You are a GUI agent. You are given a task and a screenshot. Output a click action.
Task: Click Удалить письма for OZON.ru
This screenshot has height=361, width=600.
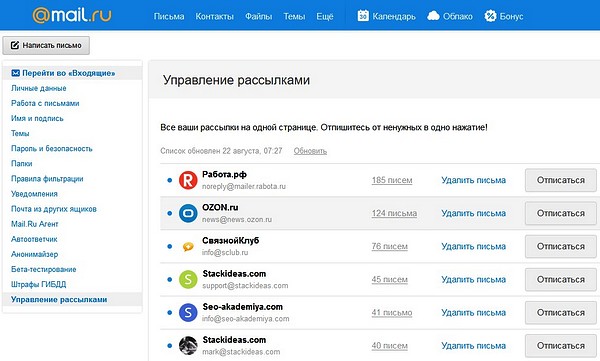473,213
